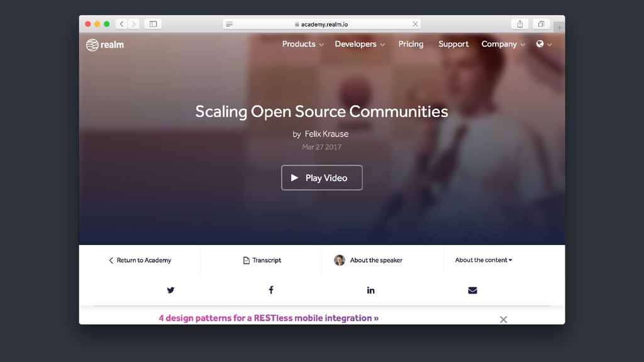This screenshot has height=362, width=644.
Task: Click the Realm logo
Action: (x=105, y=45)
